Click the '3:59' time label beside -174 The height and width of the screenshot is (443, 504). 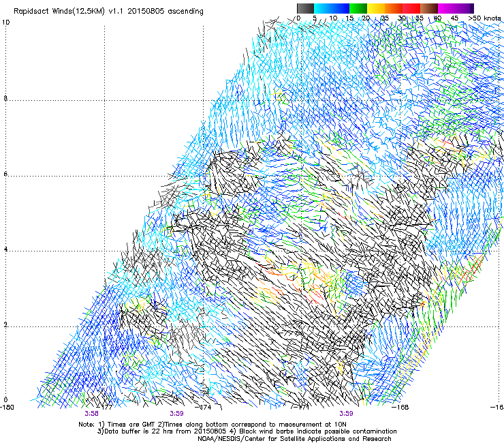click(176, 414)
